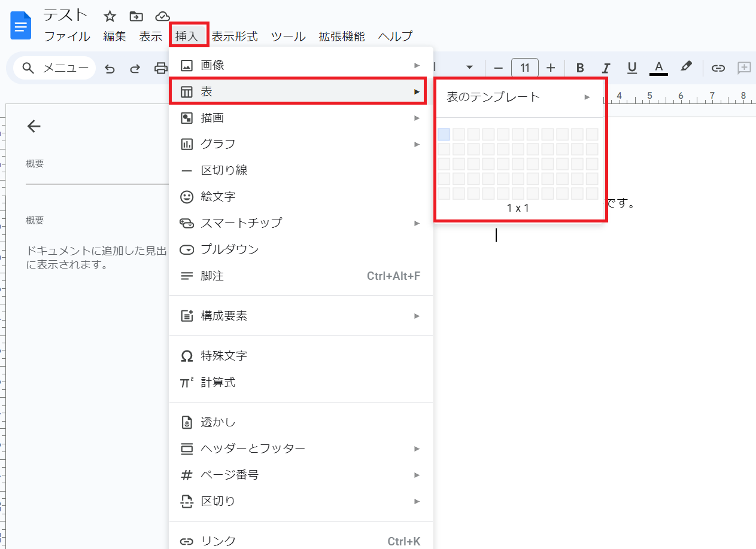The width and height of the screenshot is (756, 549).
Task: Open the 表示形式 menu
Action: click(x=235, y=36)
